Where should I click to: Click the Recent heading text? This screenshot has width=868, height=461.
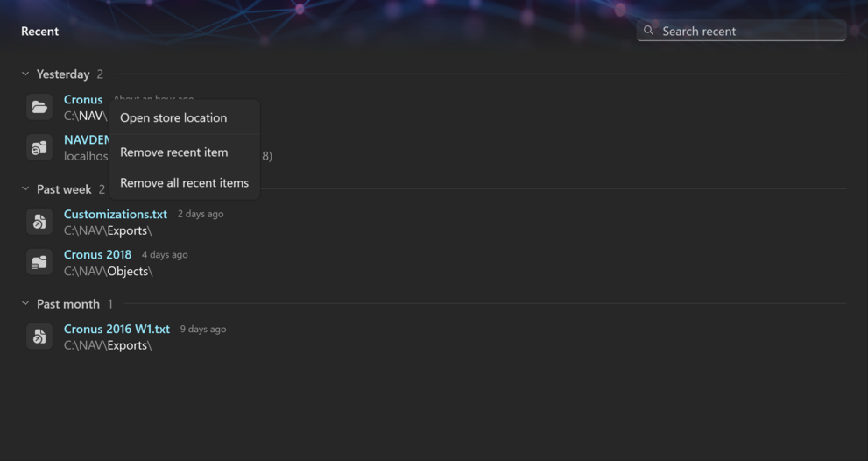click(x=40, y=32)
